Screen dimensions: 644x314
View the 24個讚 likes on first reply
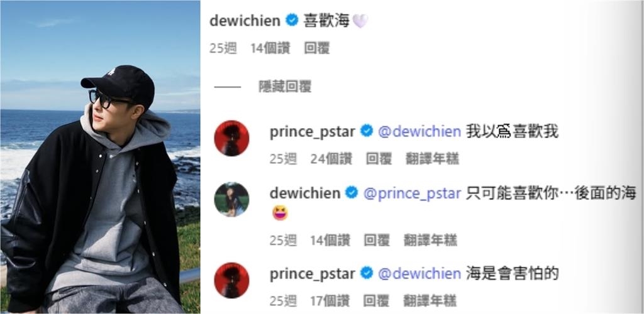(331, 159)
